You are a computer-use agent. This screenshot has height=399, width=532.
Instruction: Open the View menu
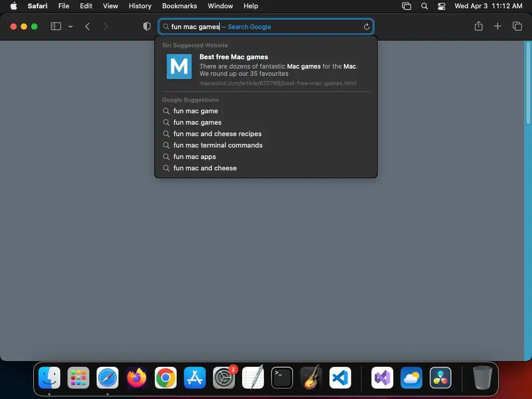(110, 6)
